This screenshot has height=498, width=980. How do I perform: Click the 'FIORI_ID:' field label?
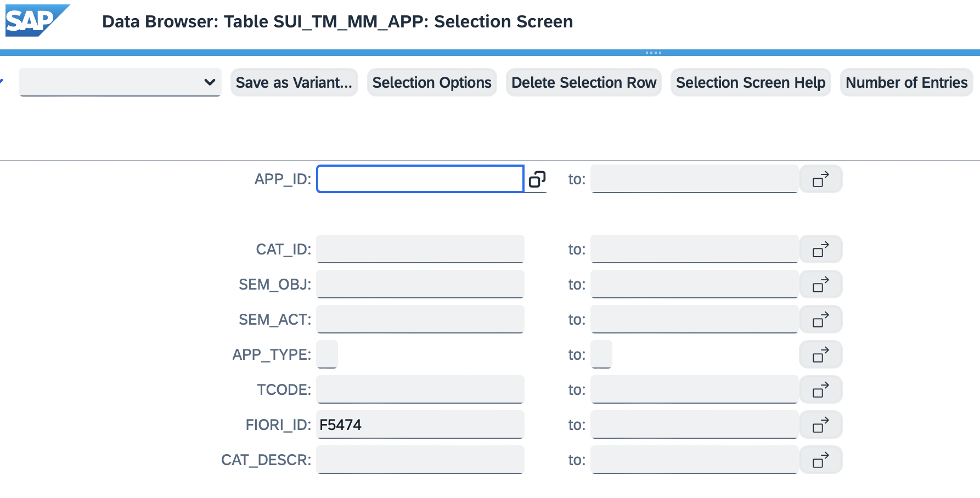[x=278, y=425]
